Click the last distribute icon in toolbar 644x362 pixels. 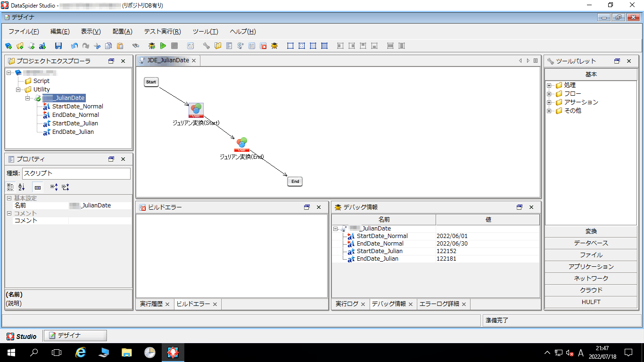pos(402,46)
